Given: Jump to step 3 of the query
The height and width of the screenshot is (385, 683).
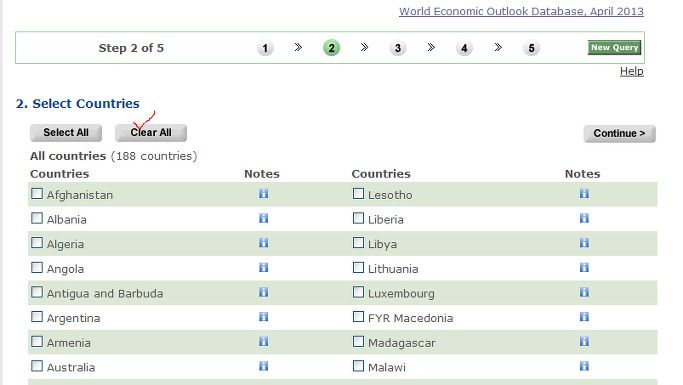Looking at the screenshot, I should pyautogui.click(x=398, y=48).
